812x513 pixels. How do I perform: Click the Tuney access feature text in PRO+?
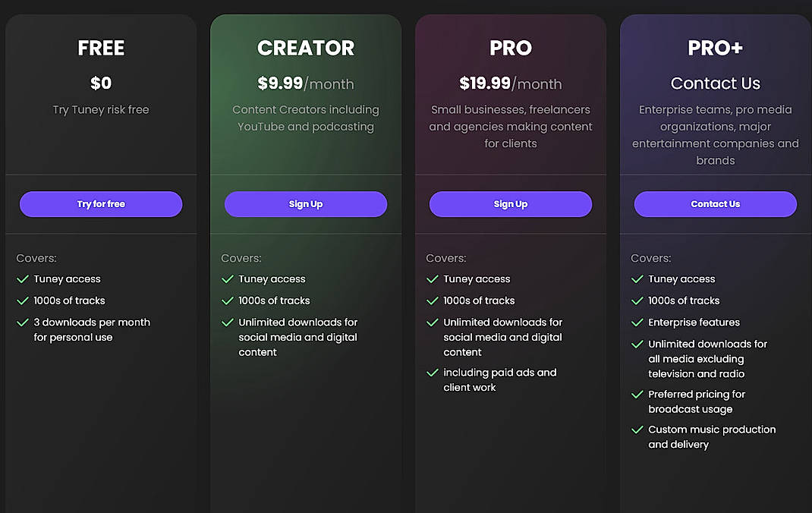coord(681,279)
